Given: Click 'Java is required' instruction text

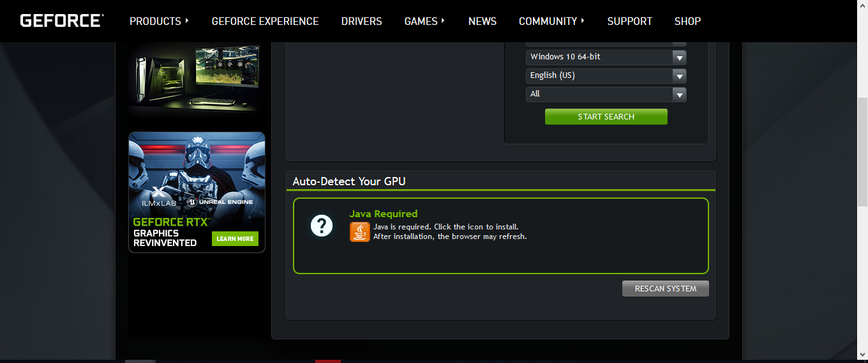Looking at the screenshot, I should tap(446, 227).
